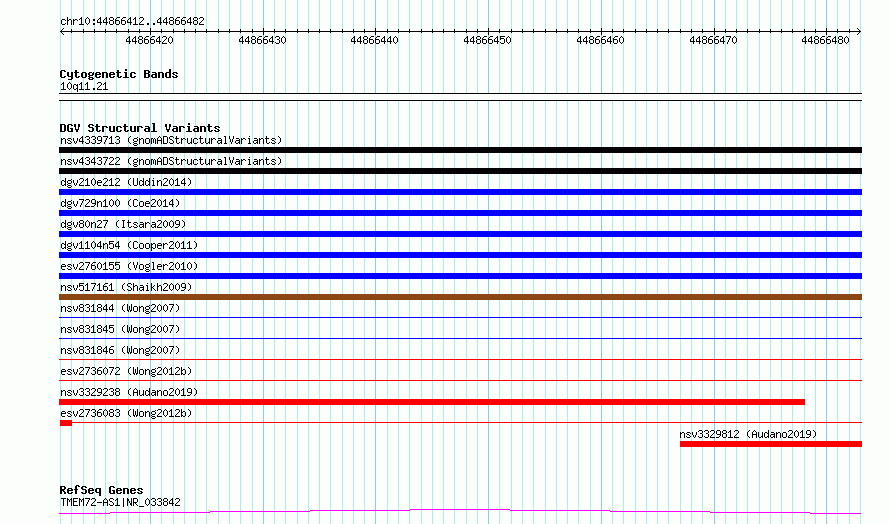The height and width of the screenshot is (524, 890).
Task: Open the dgv729n100 (Coe2014) variant
Action: (x=120, y=203)
